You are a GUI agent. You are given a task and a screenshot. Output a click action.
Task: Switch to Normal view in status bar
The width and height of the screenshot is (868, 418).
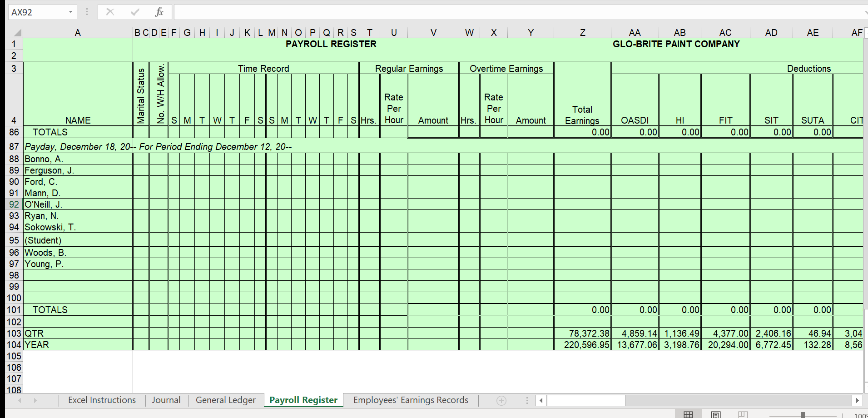tap(689, 414)
